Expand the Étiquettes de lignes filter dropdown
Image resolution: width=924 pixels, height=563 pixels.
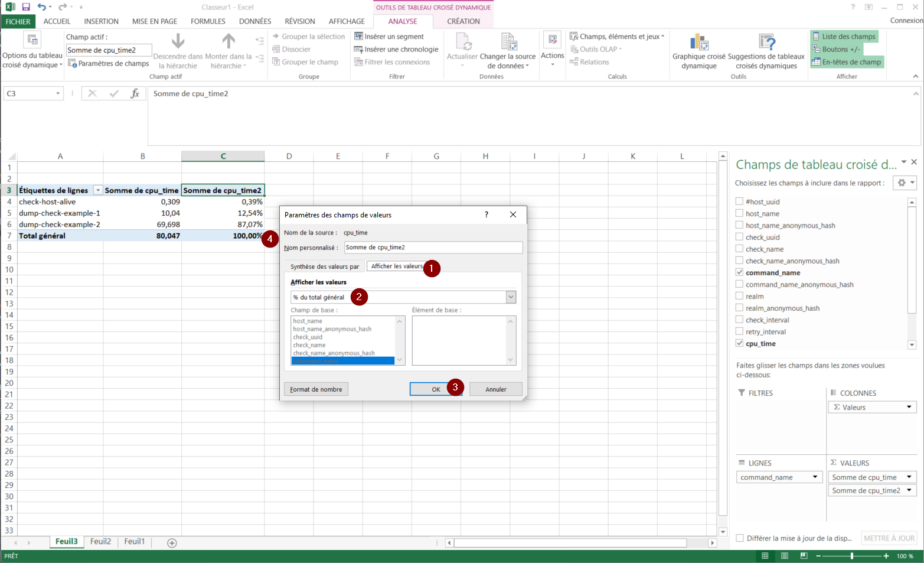(98, 190)
